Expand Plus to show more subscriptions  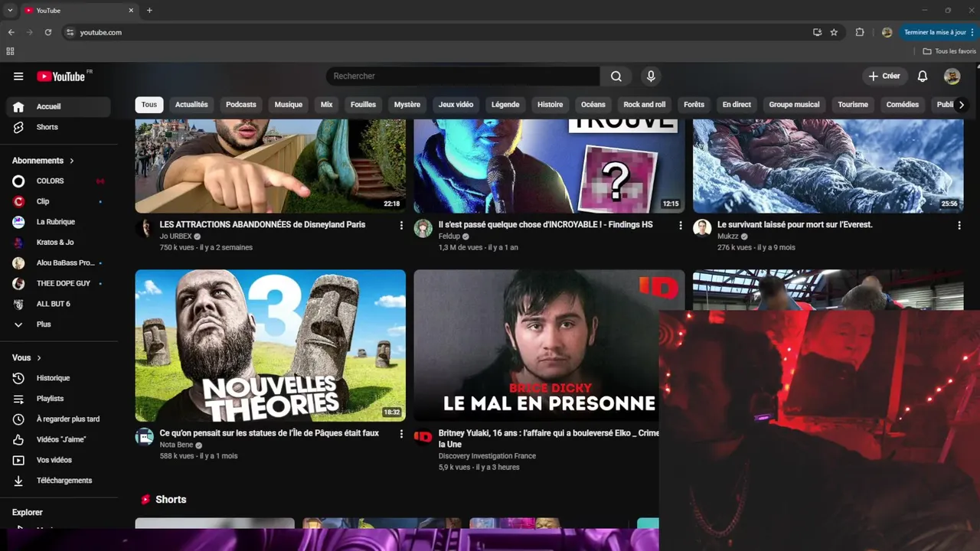pos(58,324)
